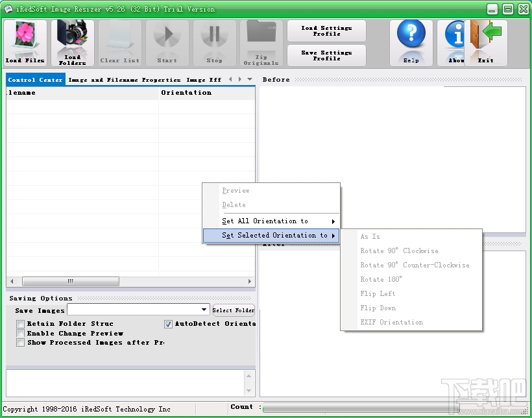Viewport: 532px width, 418px height.
Task: Select Flip Down in the orientation submenu
Action: pos(378,308)
